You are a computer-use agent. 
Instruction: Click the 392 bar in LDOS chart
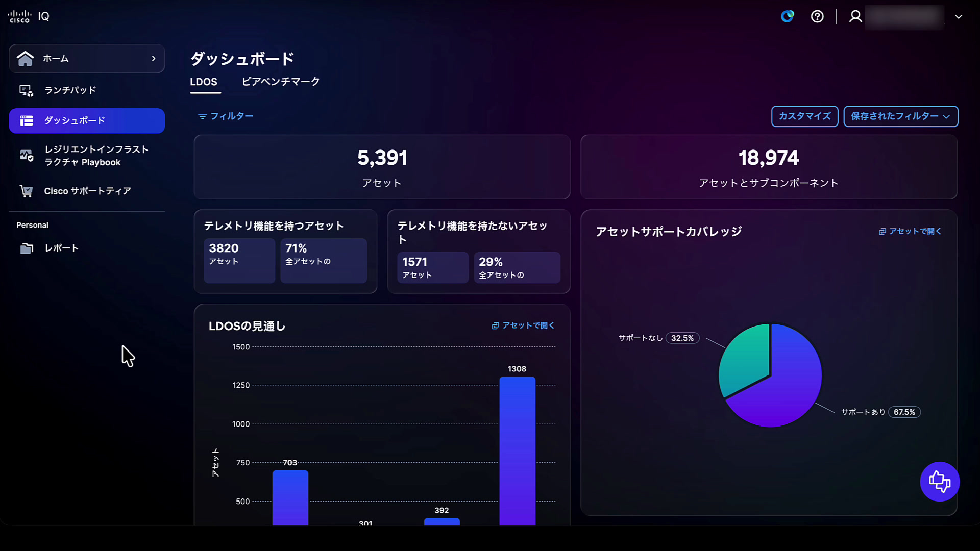pos(442,522)
